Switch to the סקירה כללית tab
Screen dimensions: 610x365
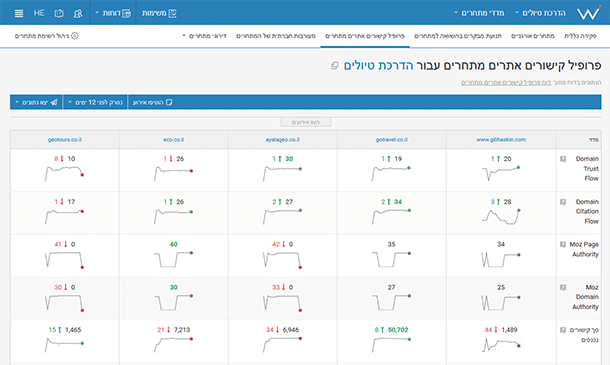pyautogui.click(x=580, y=36)
